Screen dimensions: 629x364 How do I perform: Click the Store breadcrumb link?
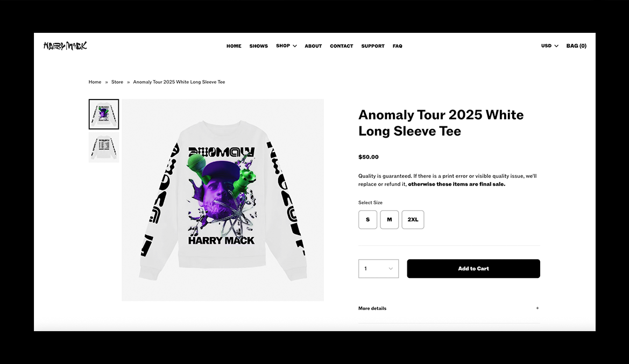(x=117, y=82)
